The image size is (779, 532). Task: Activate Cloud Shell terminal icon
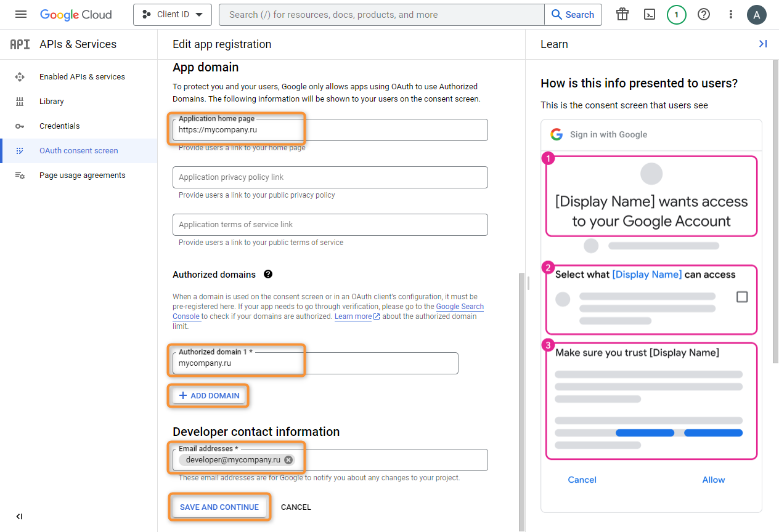[650, 15]
